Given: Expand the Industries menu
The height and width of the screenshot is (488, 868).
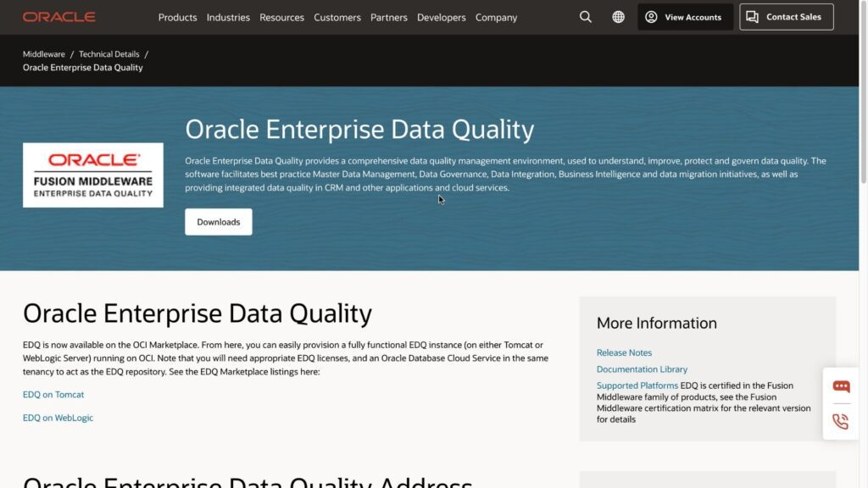Looking at the screenshot, I should coord(228,17).
